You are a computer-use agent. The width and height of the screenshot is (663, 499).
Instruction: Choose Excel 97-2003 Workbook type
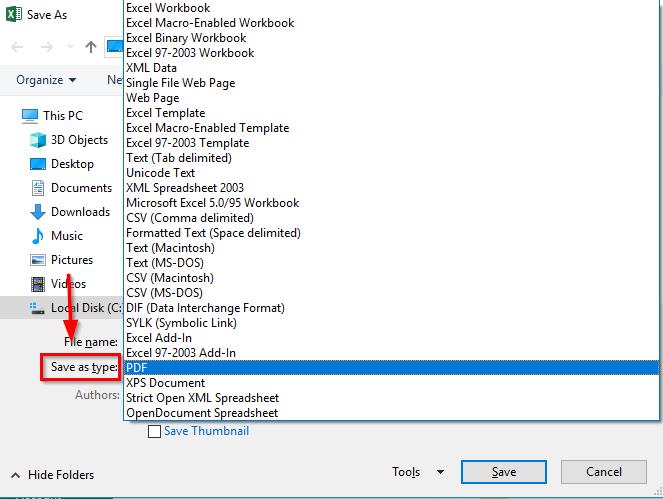(392, 53)
